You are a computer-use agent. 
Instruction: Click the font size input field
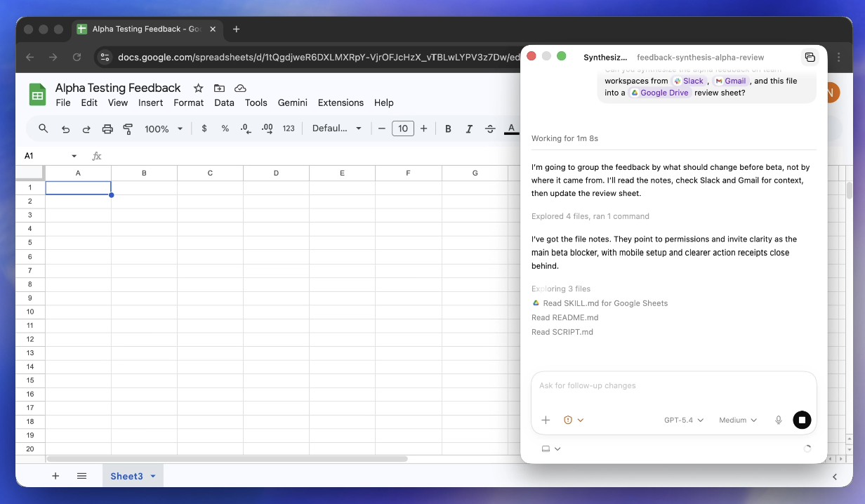pos(403,128)
